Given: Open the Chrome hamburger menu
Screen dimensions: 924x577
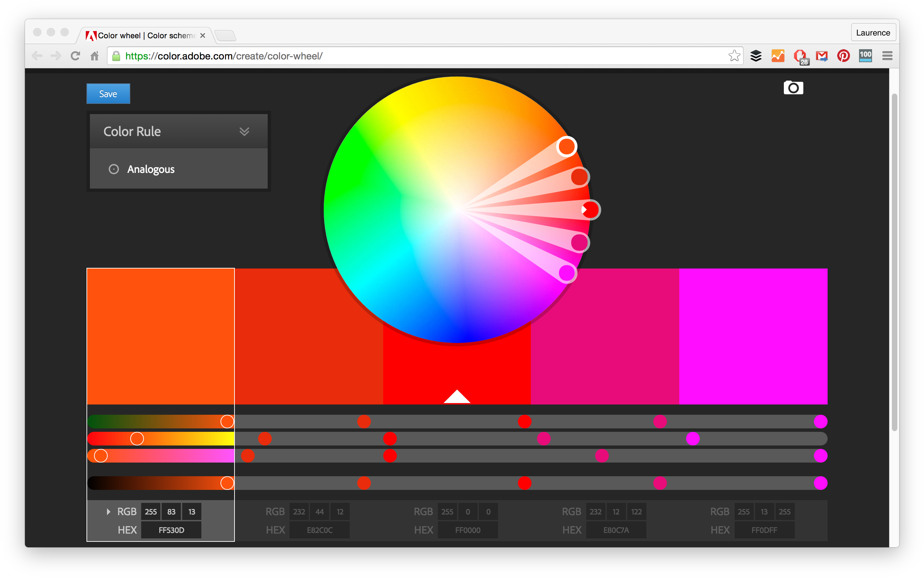Looking at the screenshot, I should 887,56.
